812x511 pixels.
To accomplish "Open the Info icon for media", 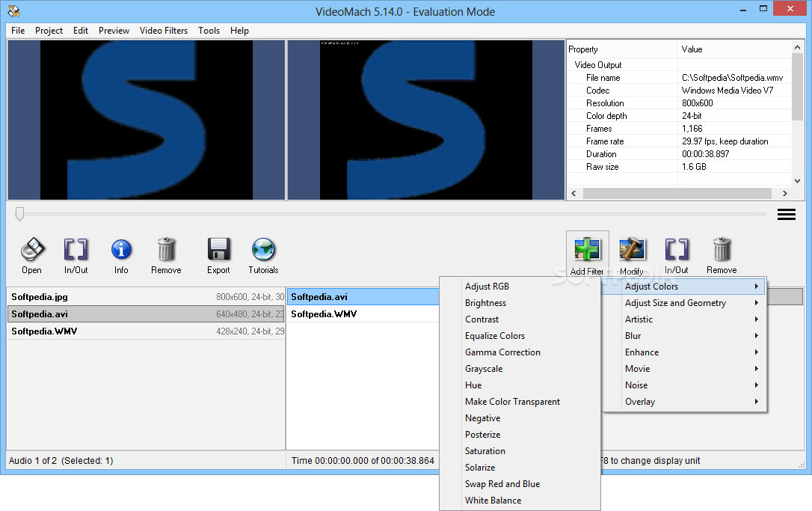I will [x=121, y=250].
